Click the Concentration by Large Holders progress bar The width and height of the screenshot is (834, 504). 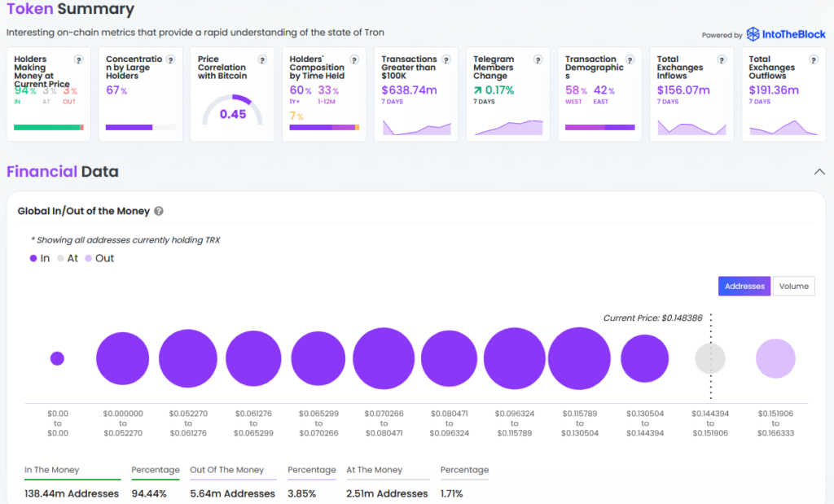(140, 128)
